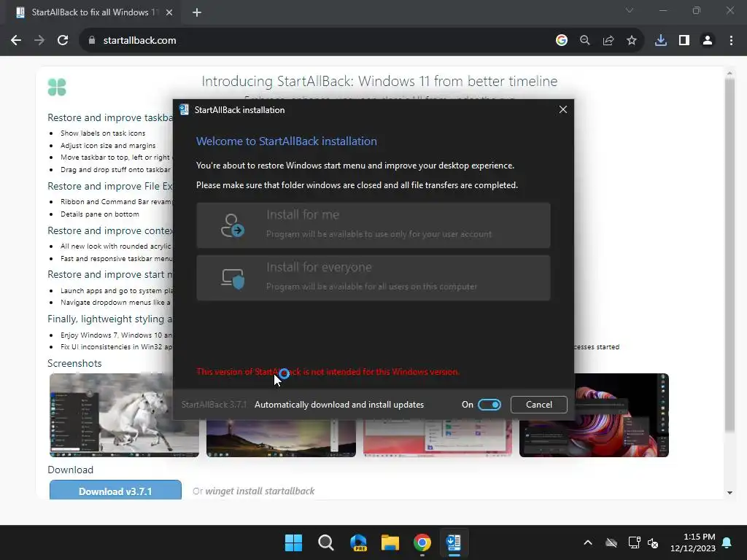
Task: Open File Explorer from the taskbar
Action: [390, 542]
